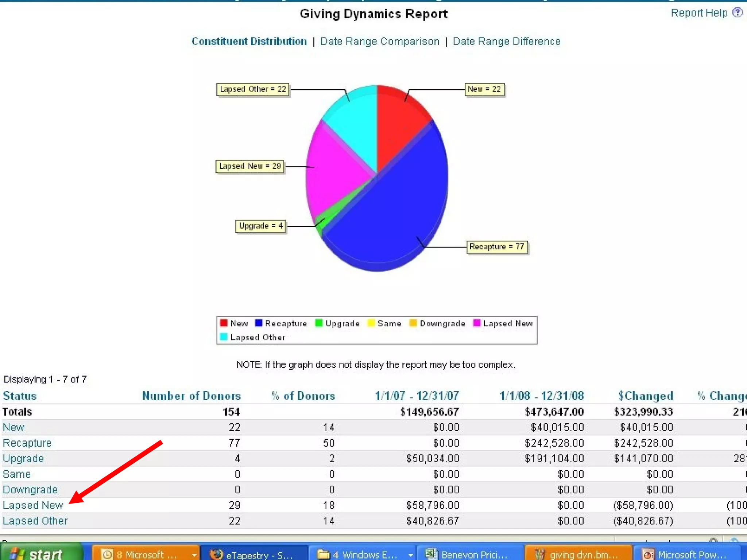Click the cyan Lapsed Other legend swatch
Image resolution: width=747 pixels, height=560 pixels.
(x=224, y=337)
